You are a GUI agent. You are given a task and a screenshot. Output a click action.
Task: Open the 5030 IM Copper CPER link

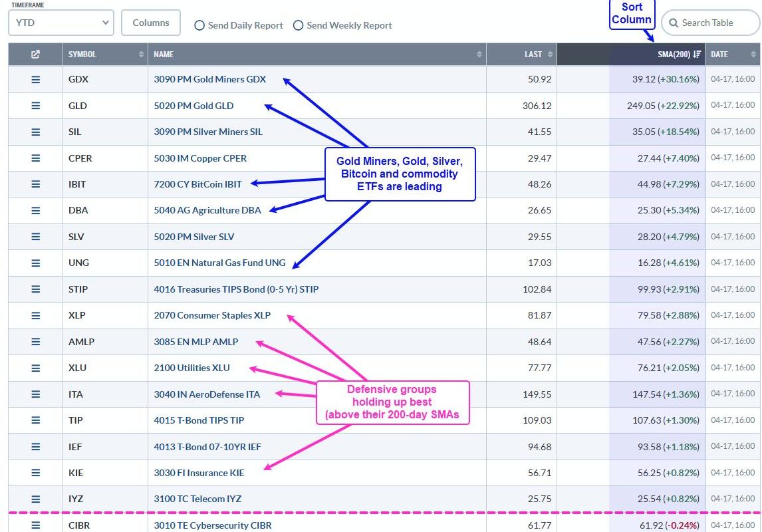[x=200, y=158]
